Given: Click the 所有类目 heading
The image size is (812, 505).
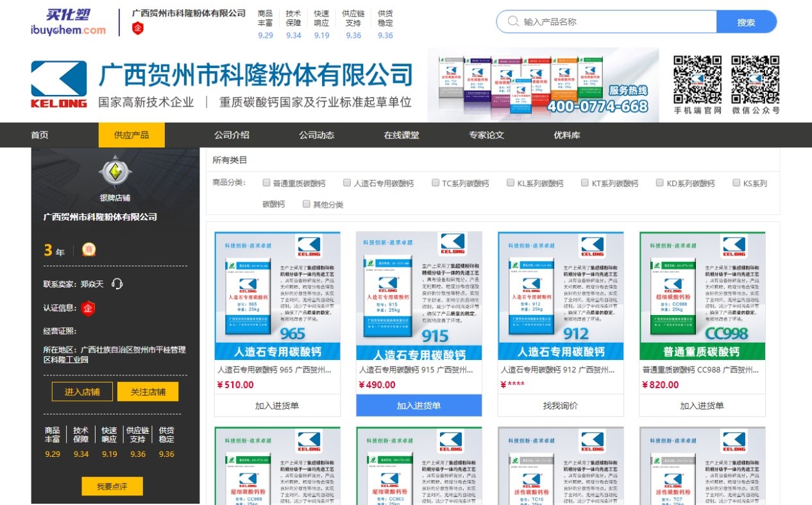Looking at the screenshot, I should click(x=230, y=160).
